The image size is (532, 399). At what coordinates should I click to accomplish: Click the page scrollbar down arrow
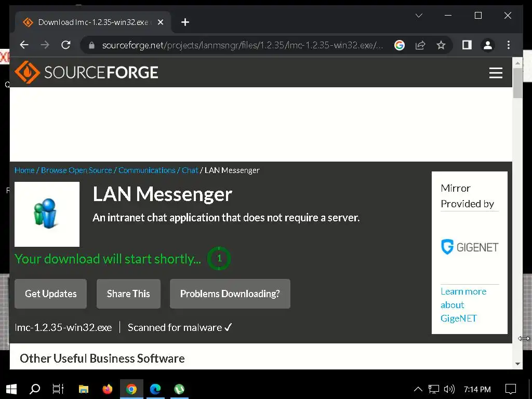point(517,364)
